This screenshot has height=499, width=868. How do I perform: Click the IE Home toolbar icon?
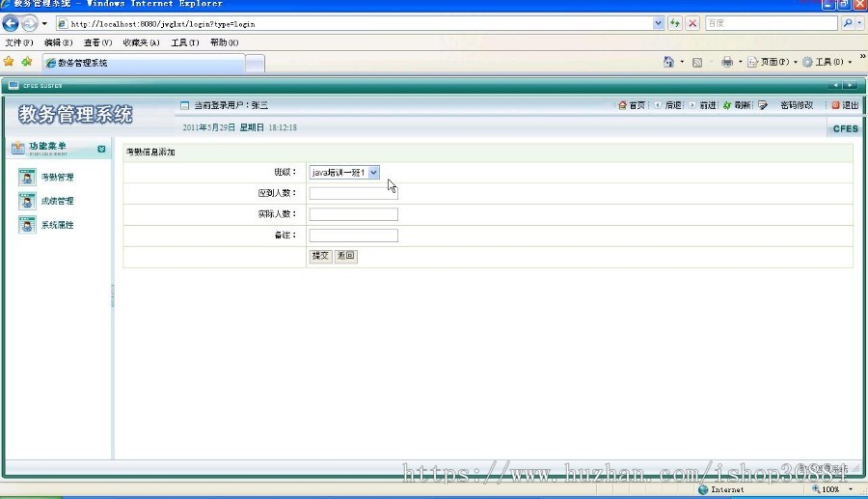668,62
